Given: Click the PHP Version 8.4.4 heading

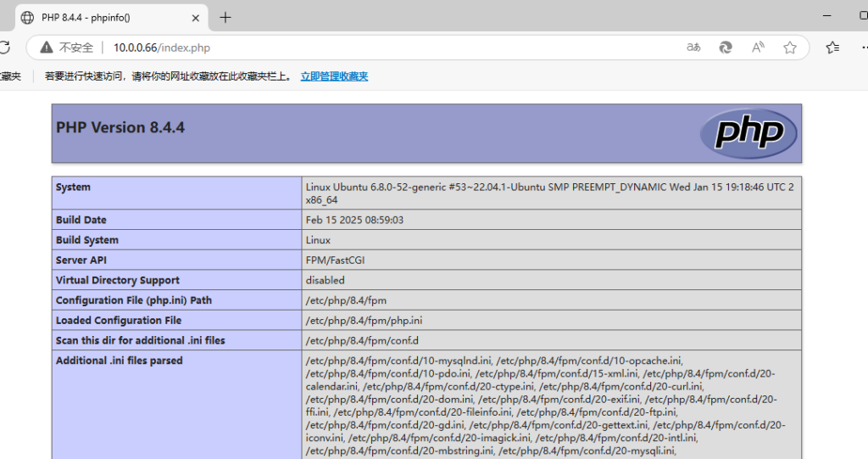Looking at the screenshot, I should point(120,127).
